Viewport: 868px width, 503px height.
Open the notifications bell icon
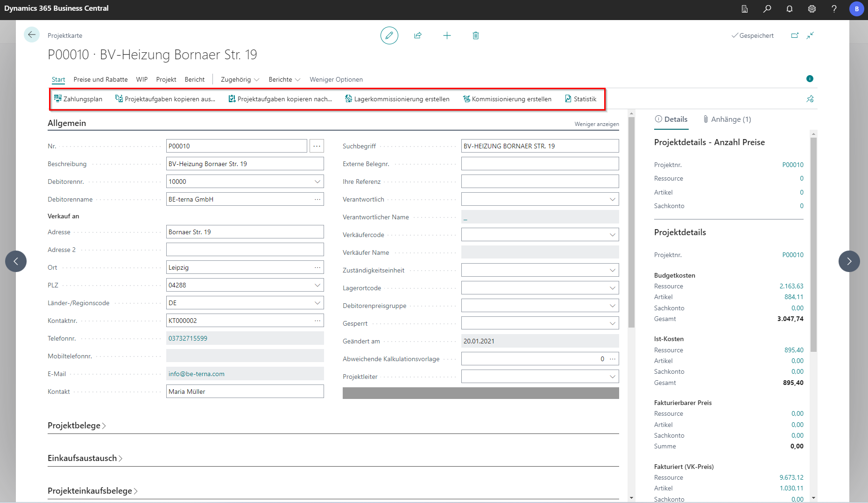coord(790,9)
